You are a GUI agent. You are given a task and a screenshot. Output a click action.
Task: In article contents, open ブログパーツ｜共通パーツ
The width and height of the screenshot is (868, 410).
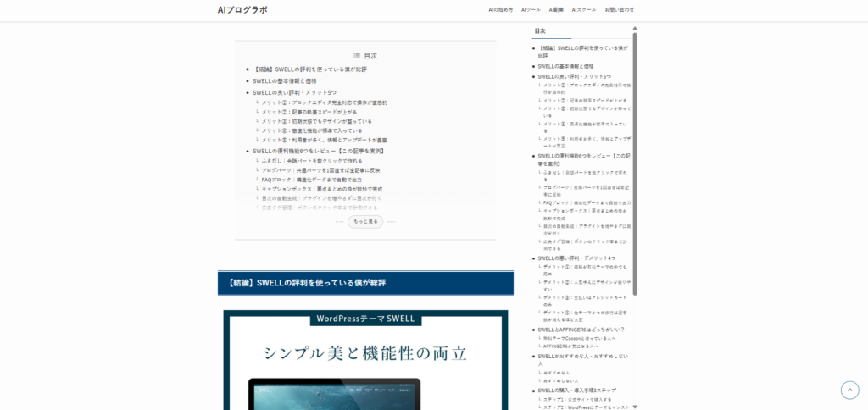pos(320,170)
